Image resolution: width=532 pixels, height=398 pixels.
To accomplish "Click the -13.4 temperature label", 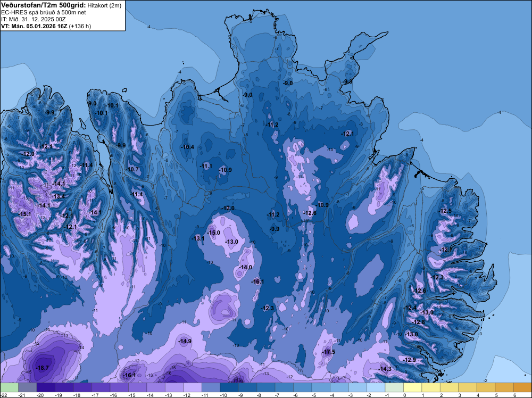I will click(59, 196).
